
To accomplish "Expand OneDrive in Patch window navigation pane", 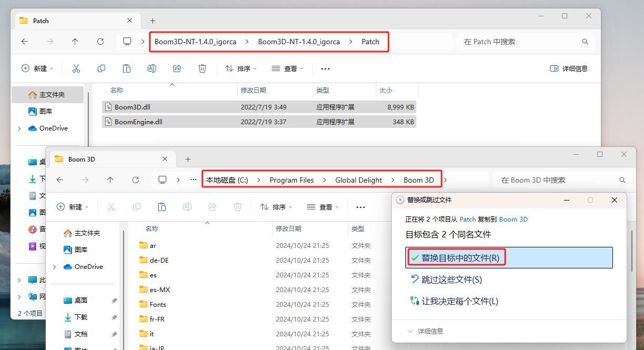I will [x=19, y=128].
